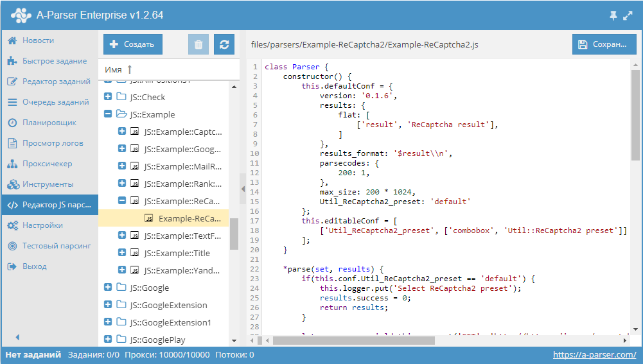Collapse the JS::Example::ReCa... node
Screen dimensions: 643x364
(122, 201)
